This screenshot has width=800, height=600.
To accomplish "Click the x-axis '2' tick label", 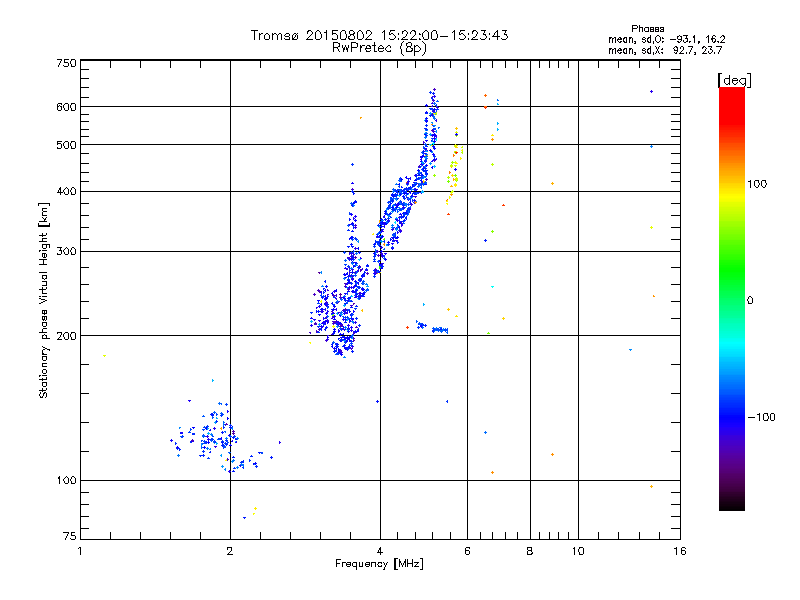I will [230, 551].
